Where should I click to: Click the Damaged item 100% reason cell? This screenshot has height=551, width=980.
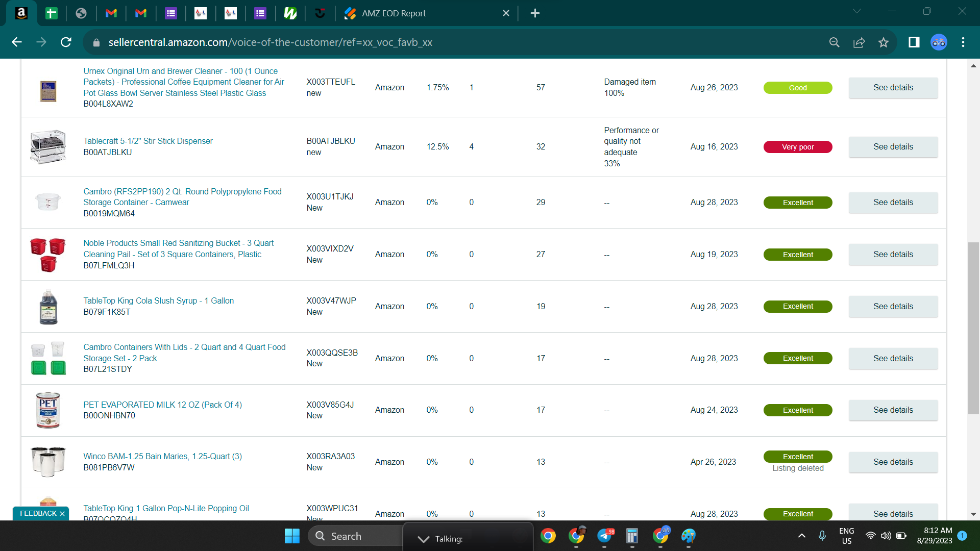(x=630, y=88)
